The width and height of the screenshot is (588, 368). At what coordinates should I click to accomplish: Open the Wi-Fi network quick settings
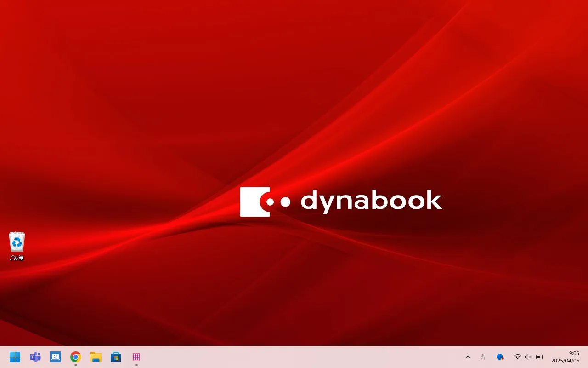[x=518, y=357]
